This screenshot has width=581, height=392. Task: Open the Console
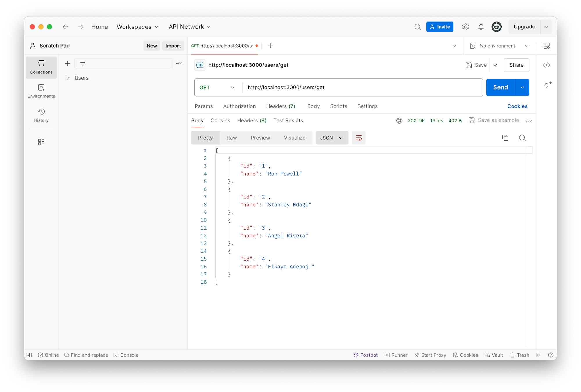pyautogui.click(x=126, y=355)
